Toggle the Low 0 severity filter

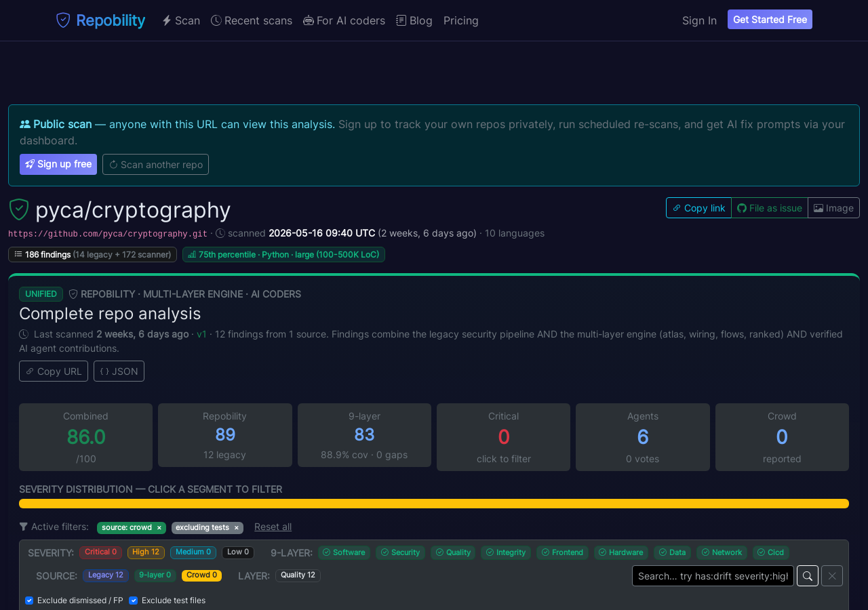point(238,552)
